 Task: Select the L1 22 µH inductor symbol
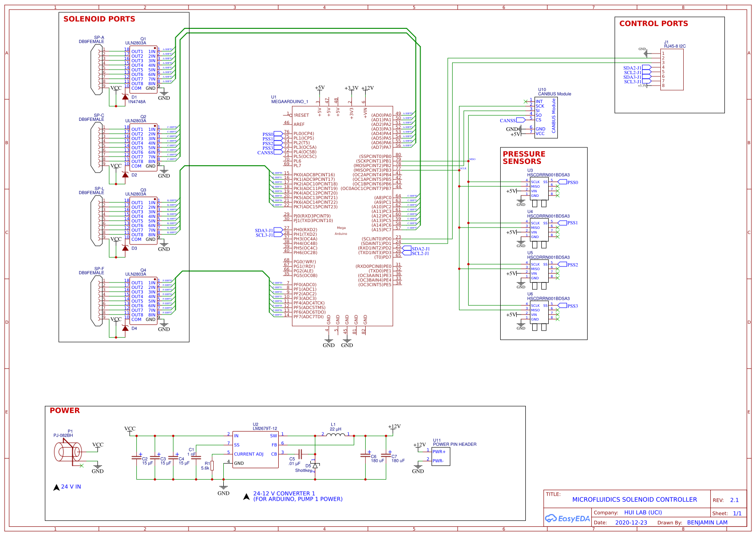[x=335, y=435]
